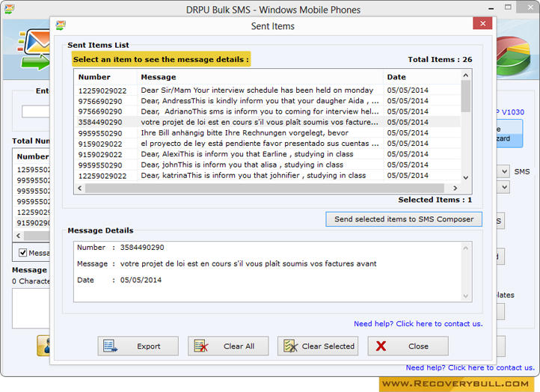Send selected items to SMS Composer
540x392 pixels.
(404, 219)
